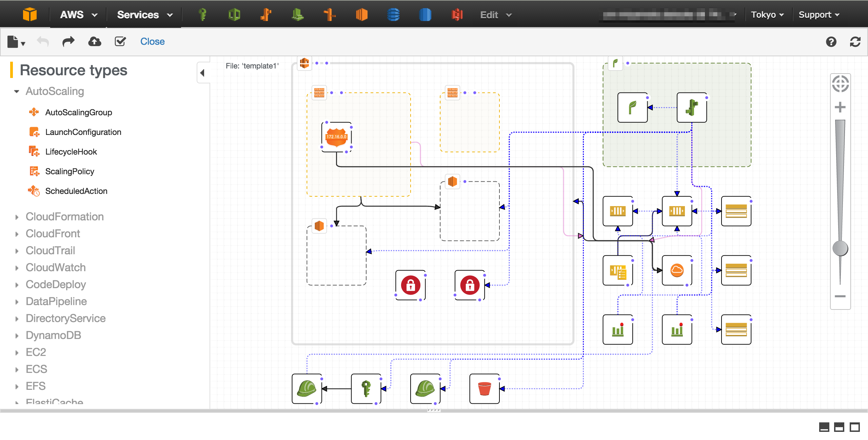868x440 pixels.
Task: Select the right red lock security group resource
Action: coord(470,285)
